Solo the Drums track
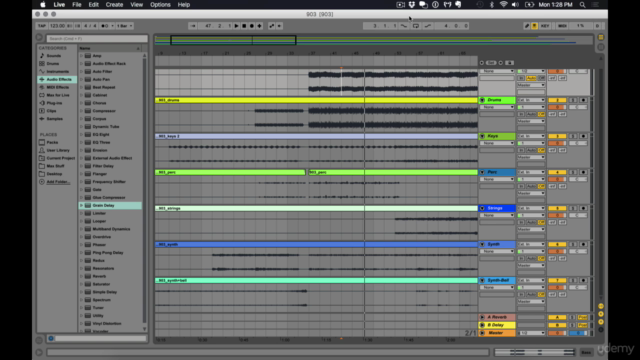This screenshot has height=360, width=640. pyautogui.click(x=573, y=100)
